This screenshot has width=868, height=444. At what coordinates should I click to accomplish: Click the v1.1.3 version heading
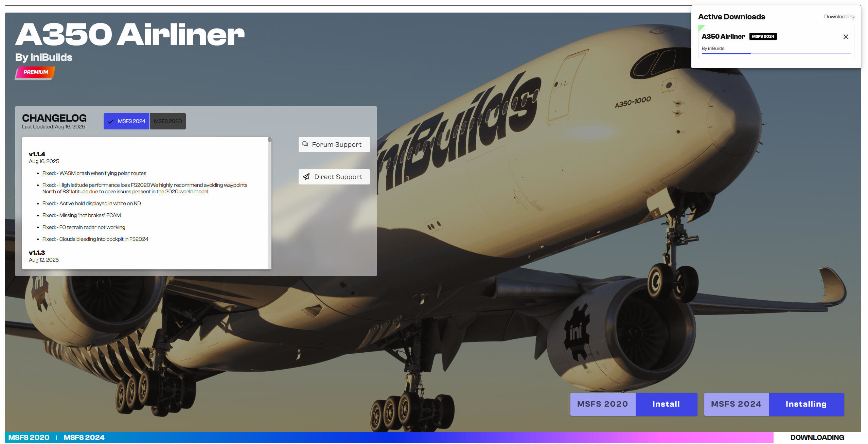coord(37,253)
